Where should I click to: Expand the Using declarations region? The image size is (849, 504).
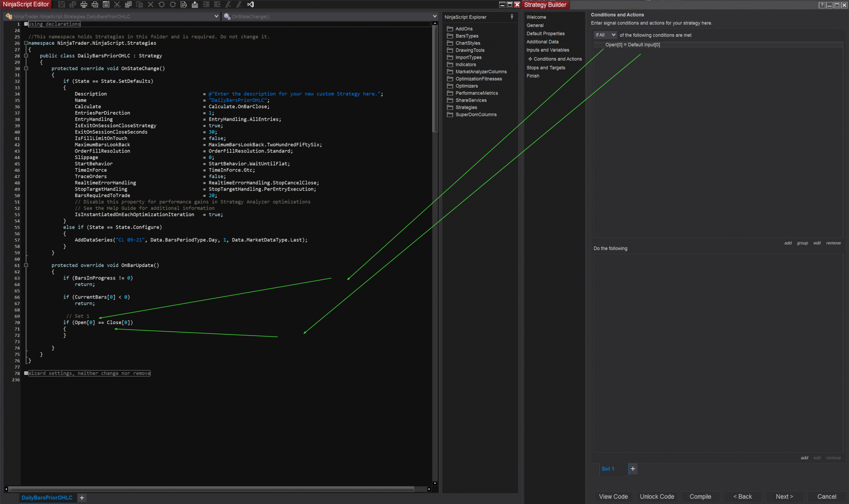click(26, 24)
